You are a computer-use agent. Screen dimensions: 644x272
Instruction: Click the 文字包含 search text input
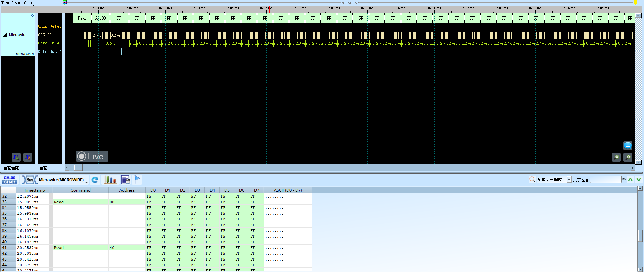click(x=606, y=180)
